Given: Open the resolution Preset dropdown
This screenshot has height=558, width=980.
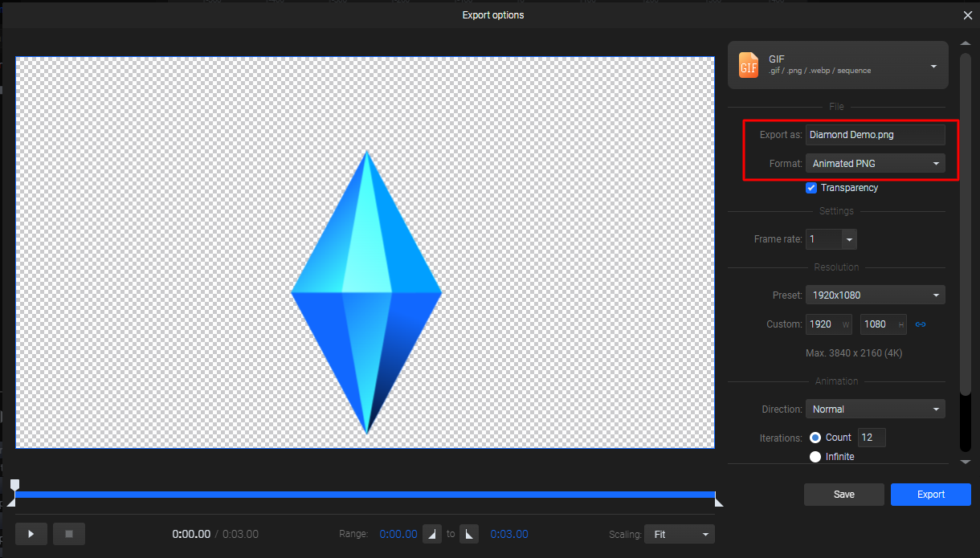Looking at the screenshot, I should (876, 295).
